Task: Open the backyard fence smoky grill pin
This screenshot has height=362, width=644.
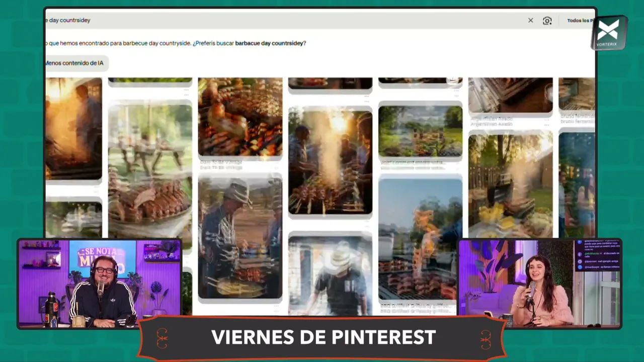Action: pos(510,185)
